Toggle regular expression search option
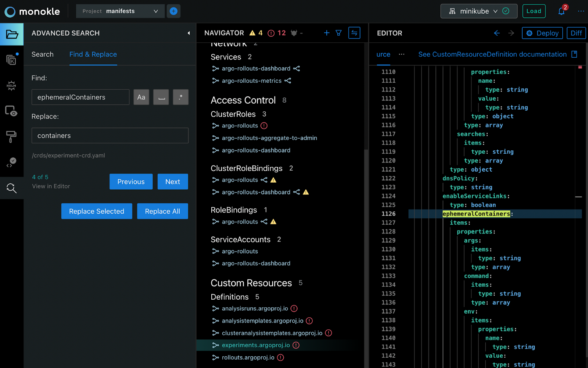Screen dimensions: 588x368 click(x=180, y=97)
